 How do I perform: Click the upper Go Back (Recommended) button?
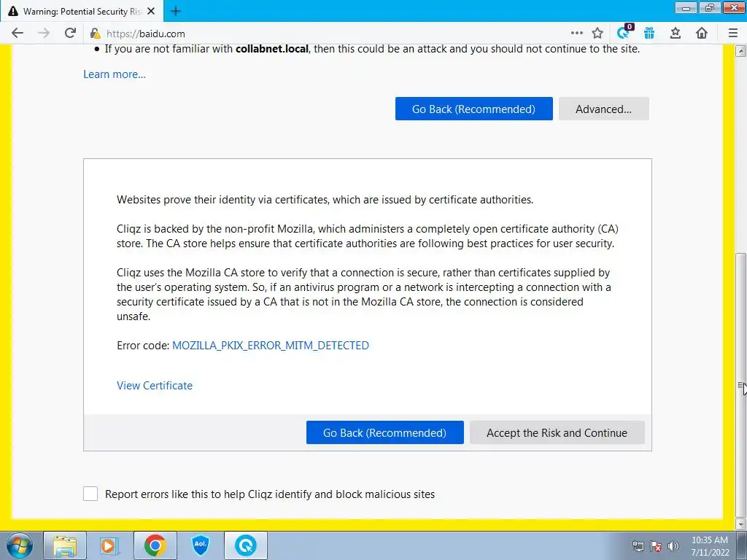point(473,109)
